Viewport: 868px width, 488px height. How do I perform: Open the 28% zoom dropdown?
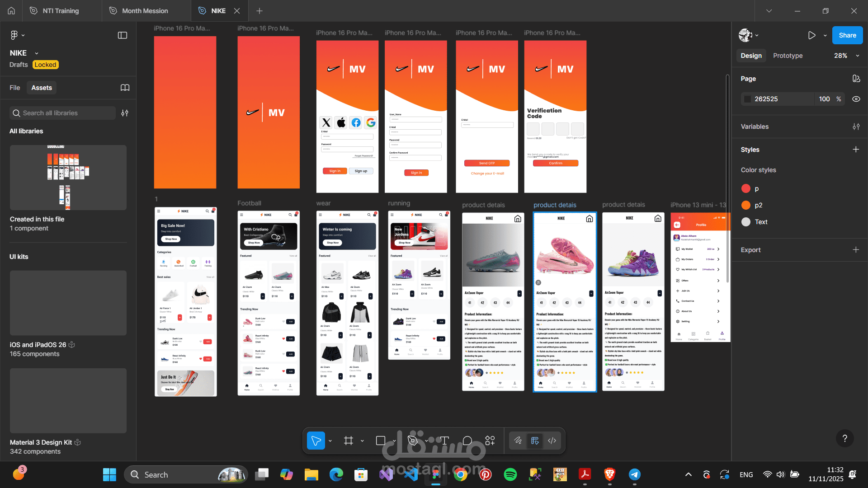(847, 56)
